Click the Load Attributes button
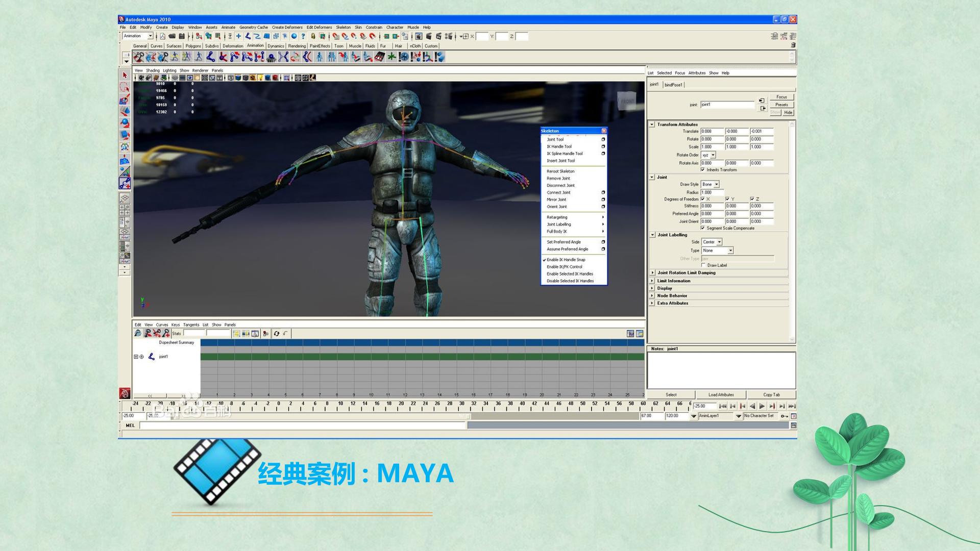The height and width of the screenshot is (551, 980). pyautogui.click(x=721, y=395)
